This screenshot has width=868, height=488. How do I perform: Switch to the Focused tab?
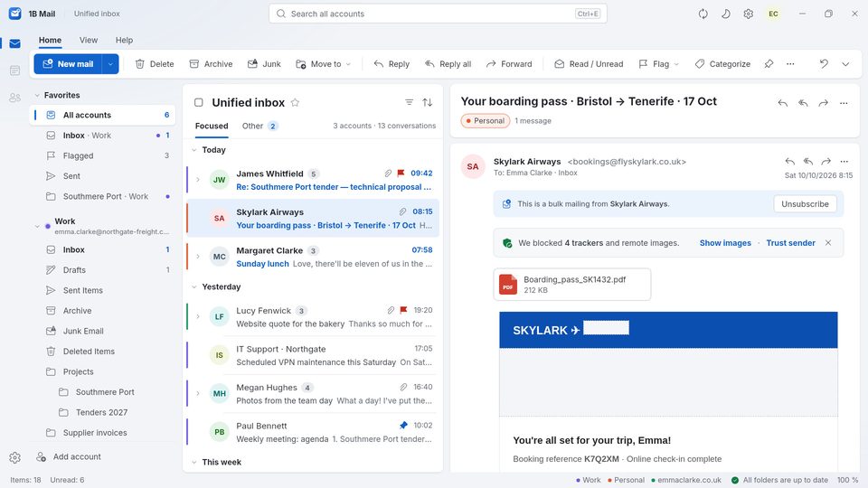(212, 127)
